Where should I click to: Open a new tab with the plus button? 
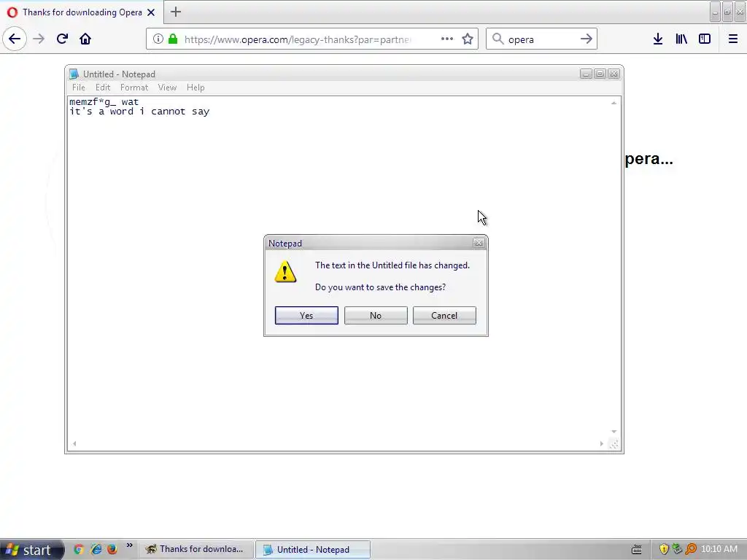point(176,12)
